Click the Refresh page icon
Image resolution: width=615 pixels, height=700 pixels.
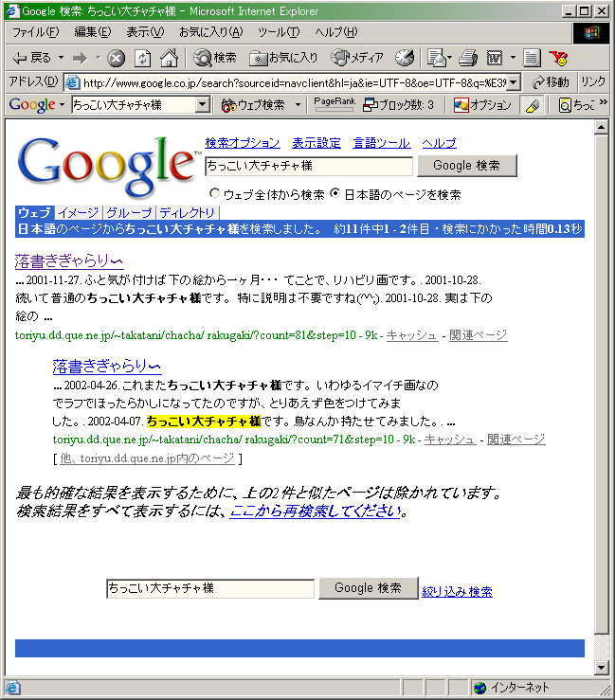143,58
